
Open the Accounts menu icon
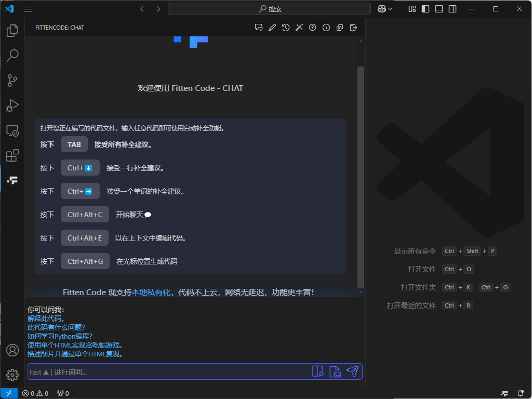[12, 350]
